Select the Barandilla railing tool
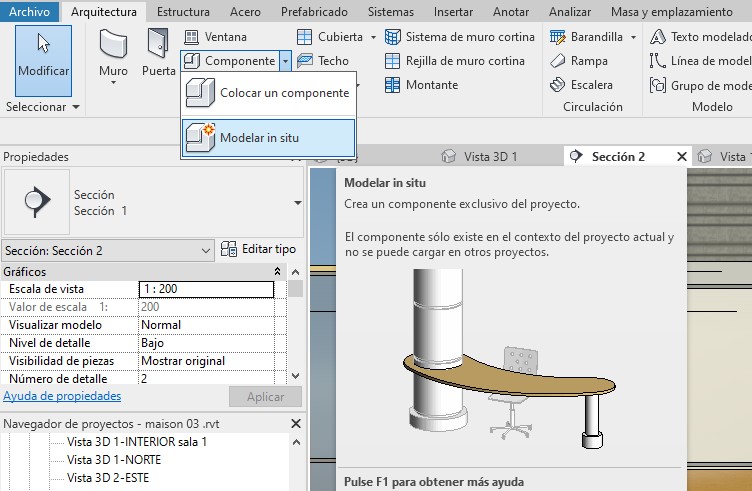The height and width of the screenshot is (491, 752). pyautogui.click(x=587, y=37)
